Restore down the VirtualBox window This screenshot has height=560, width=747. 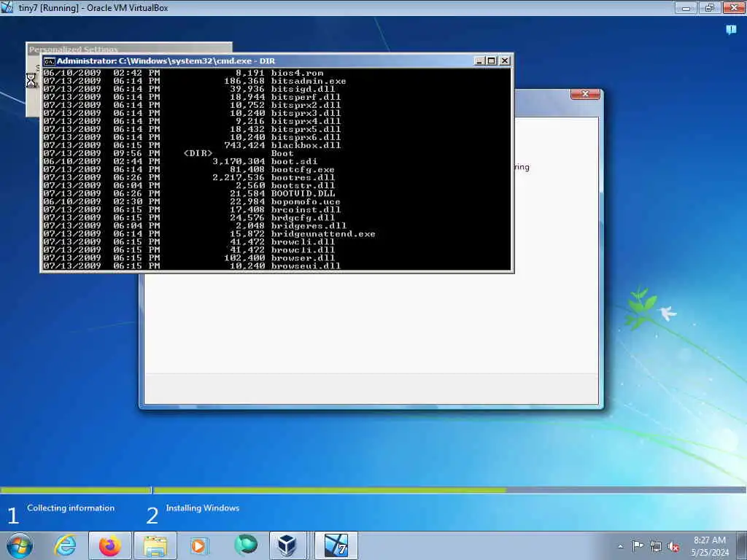tap(710, 7)
